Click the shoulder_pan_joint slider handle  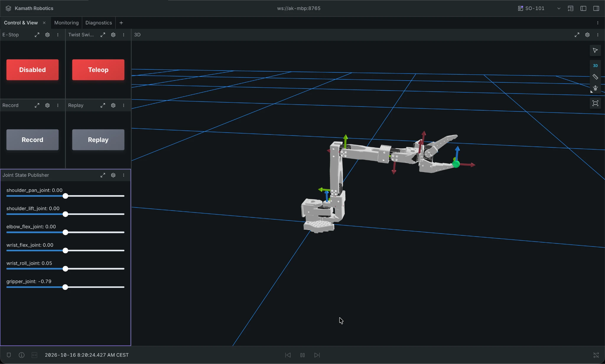pos(65,196)
